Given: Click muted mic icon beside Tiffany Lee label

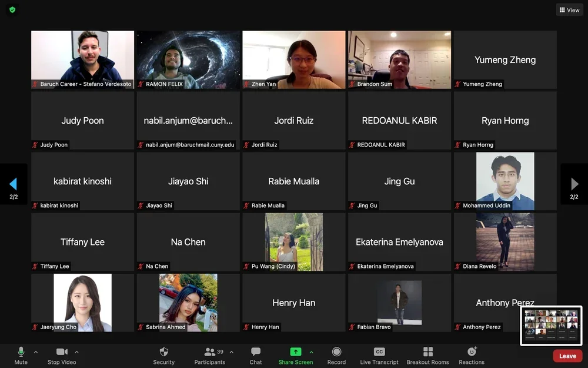Looking at the screenshot, I should coord(35,267).
